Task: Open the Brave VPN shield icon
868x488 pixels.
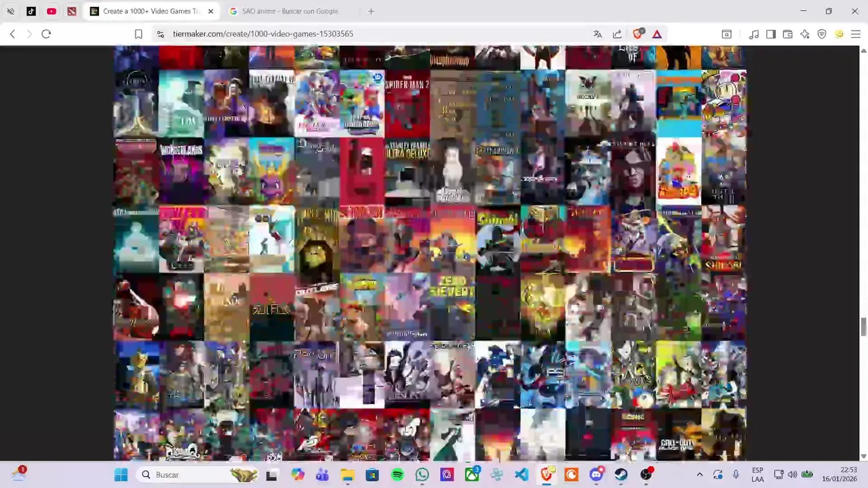Action: click(x=822, y=34)
